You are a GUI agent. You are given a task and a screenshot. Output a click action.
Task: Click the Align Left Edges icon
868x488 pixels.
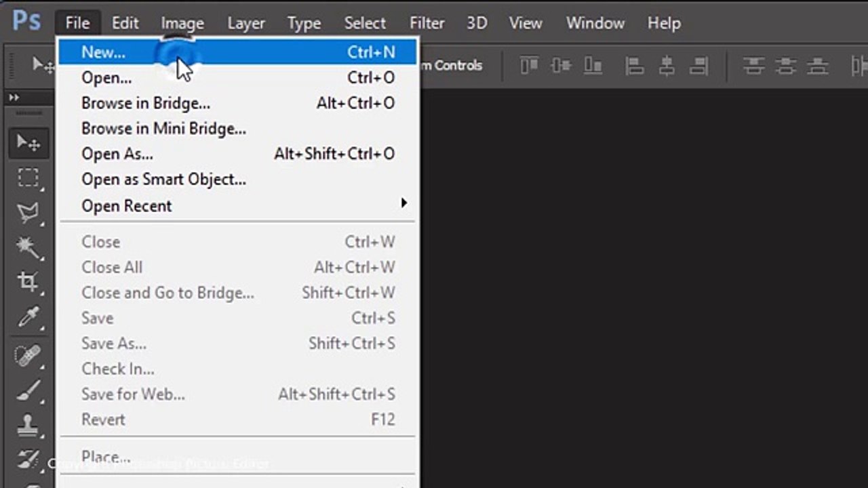coord(635,66)
